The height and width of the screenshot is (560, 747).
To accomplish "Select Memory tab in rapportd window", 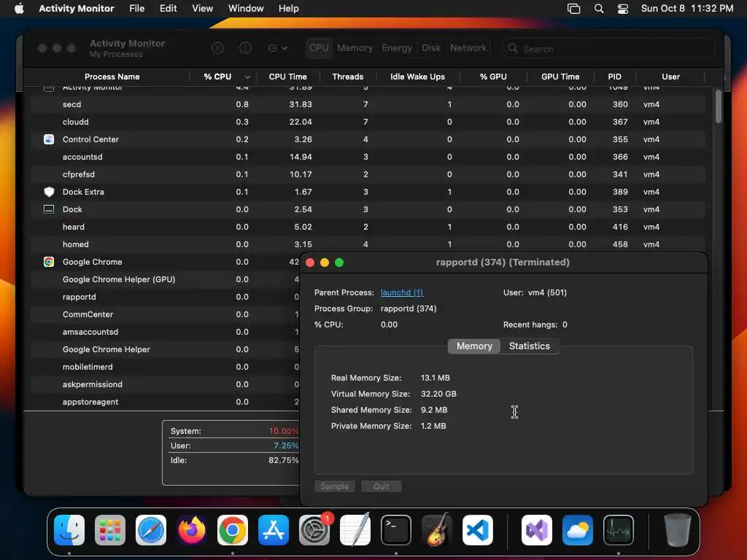I will (x=474, y=346).
